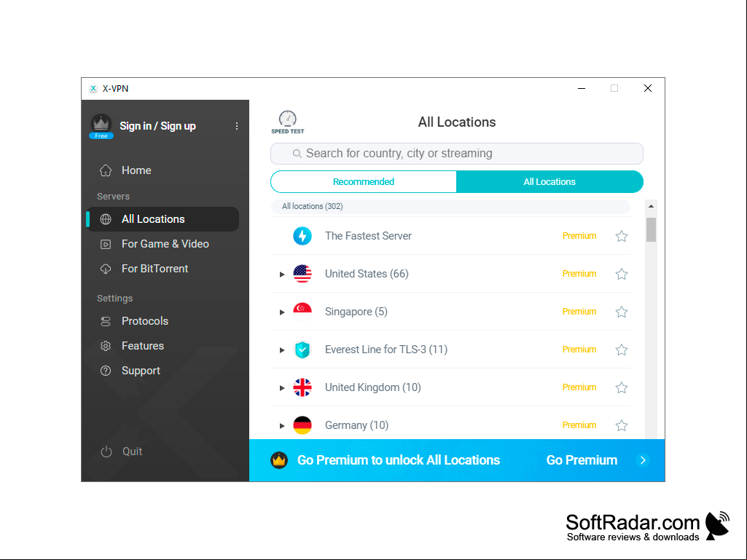The image size is (747, 560).
Task: Click the Everest Line shield icon
Action: (x=302, y=350)
